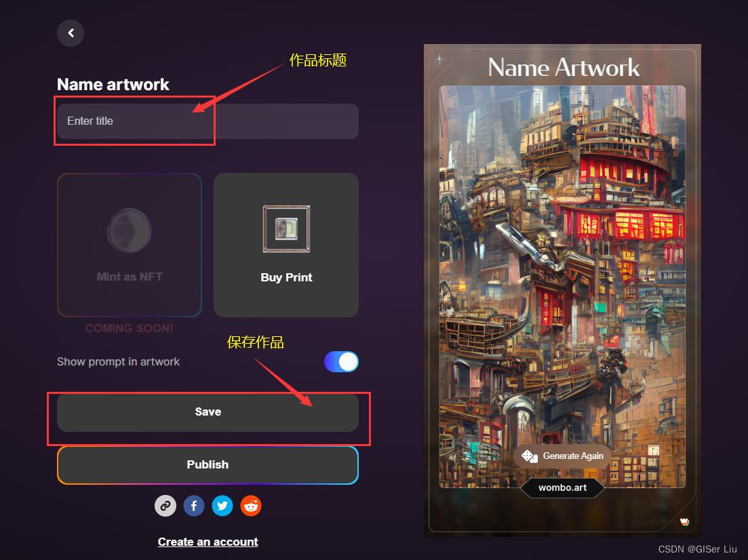Click the sparkle icon at card's top-left

point(439,60)
